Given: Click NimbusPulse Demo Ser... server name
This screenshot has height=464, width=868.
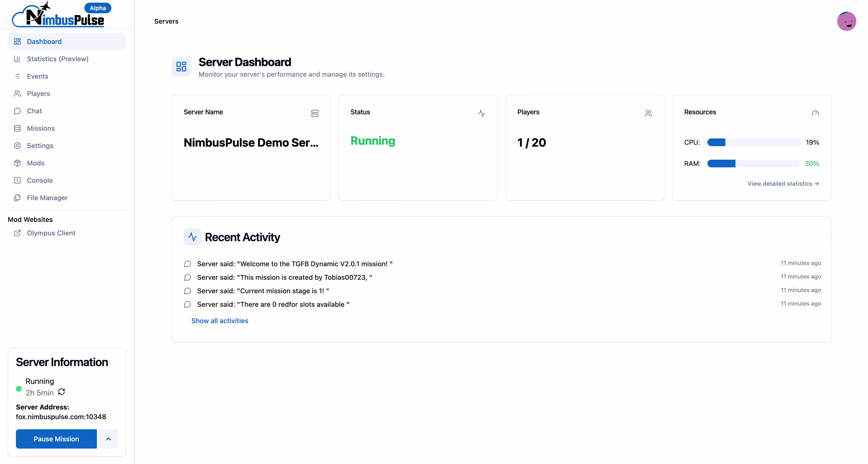Looking at the screenshot, I should [x=251, y=143].
